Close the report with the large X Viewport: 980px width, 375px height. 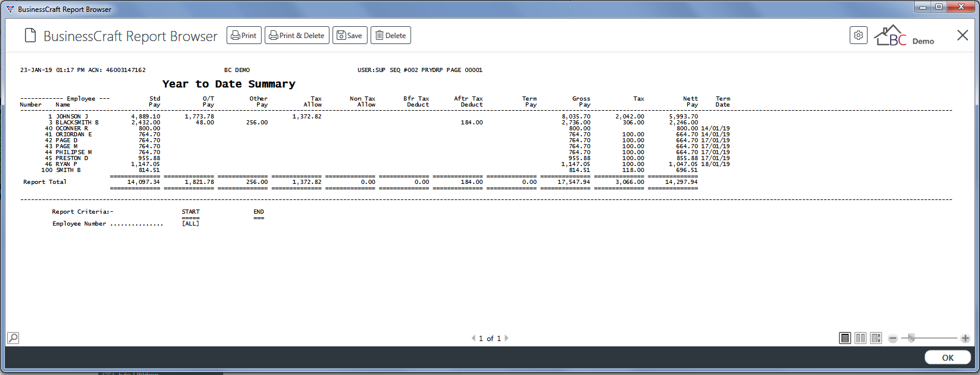pos(962,35)
